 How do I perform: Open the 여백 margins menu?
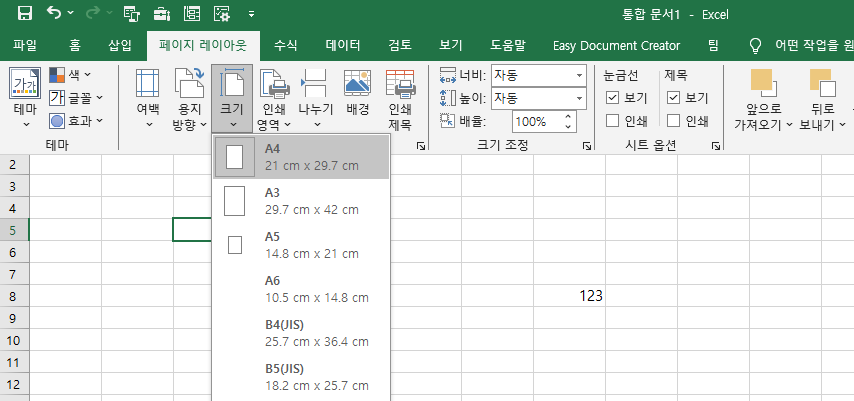point(148,99)
